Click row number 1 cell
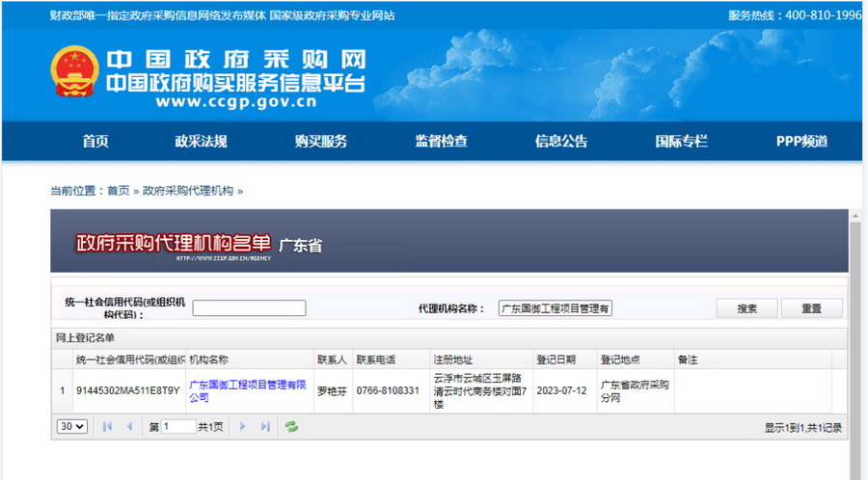The width and height of the screenshot is (868, 480). tap(63, 391)
